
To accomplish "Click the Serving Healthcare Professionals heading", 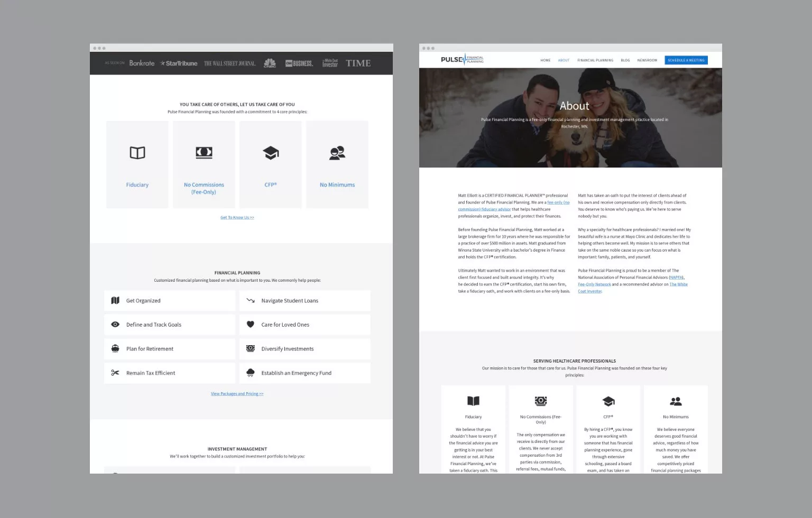I will coord(575,361).
